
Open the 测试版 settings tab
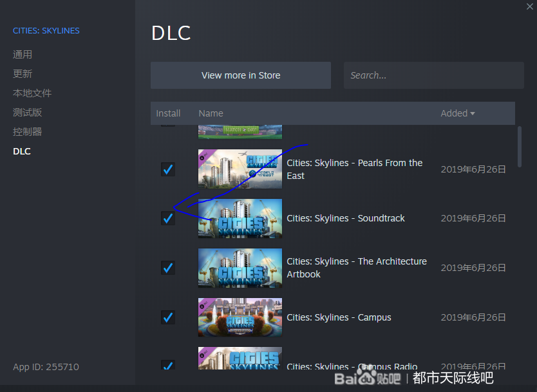click(28, 112)
